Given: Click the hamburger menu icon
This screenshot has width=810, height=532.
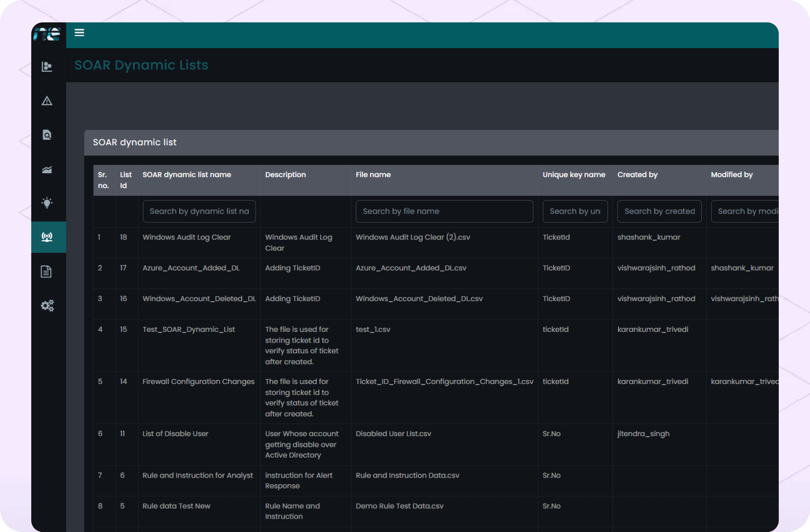Looking at the screenshot, I should (79, 33).
